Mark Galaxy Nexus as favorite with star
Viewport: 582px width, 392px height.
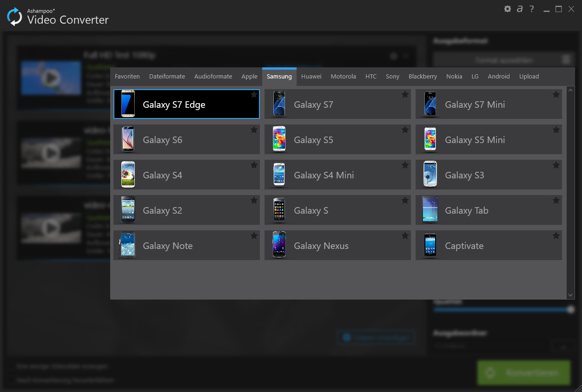pos(405,236)
